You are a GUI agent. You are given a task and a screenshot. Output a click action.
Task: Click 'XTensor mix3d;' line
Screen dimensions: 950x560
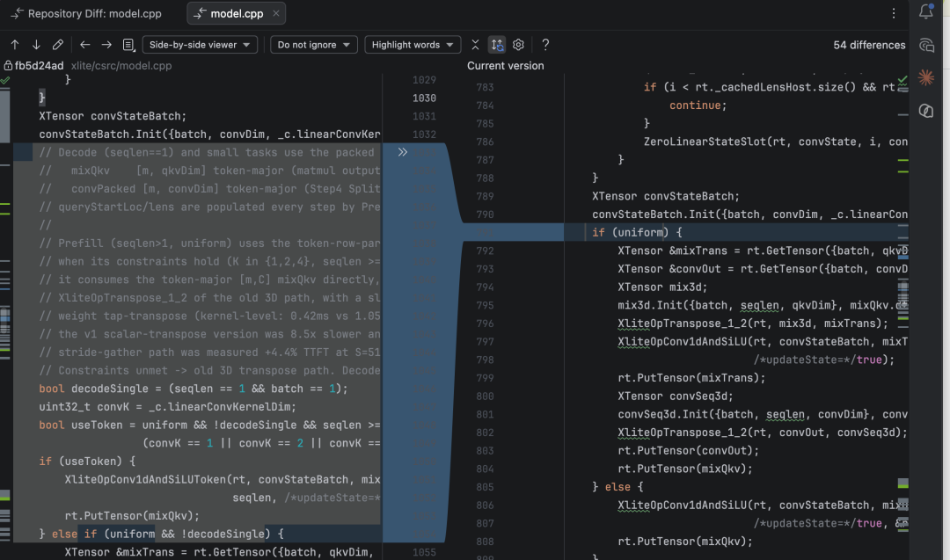(663, 287)
